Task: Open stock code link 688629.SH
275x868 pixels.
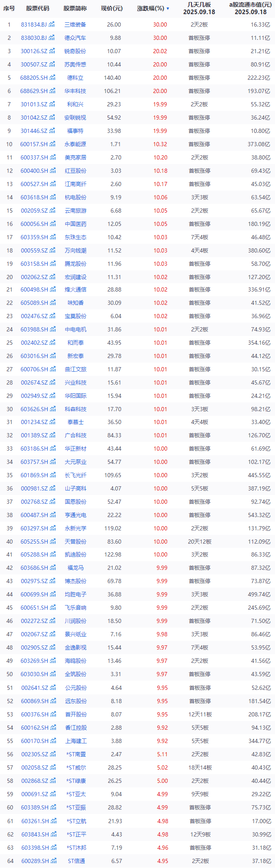Action: (x=34, y=91)
